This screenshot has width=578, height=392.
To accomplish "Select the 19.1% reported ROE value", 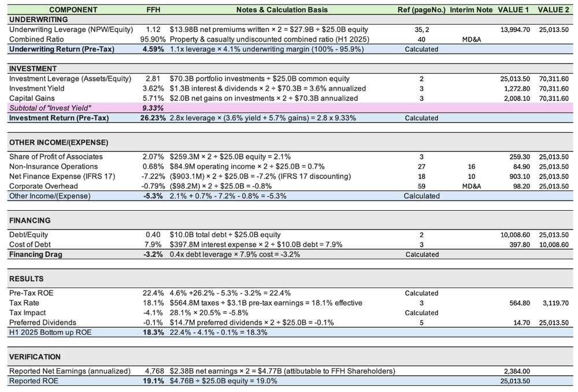I will coord(153,381).
